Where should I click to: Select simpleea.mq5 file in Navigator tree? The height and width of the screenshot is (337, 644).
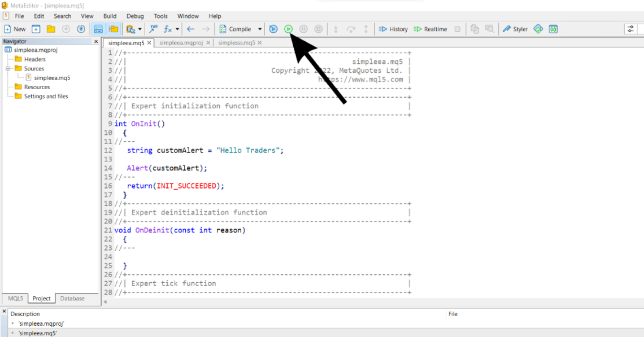(52, 78)
